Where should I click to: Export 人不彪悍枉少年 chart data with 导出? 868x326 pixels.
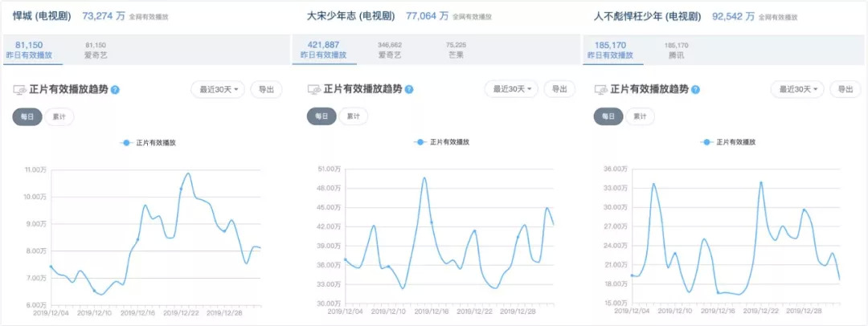click(x=845, y=89)
